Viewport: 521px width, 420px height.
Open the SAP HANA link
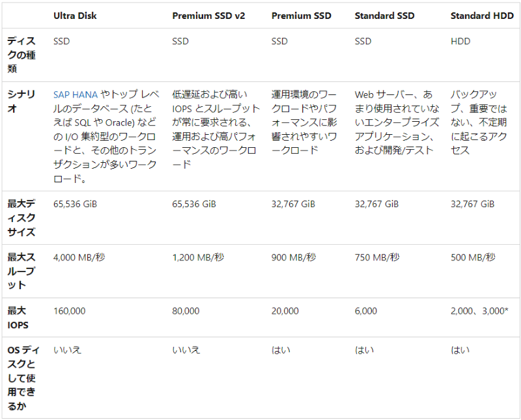[x=76, y=94]
